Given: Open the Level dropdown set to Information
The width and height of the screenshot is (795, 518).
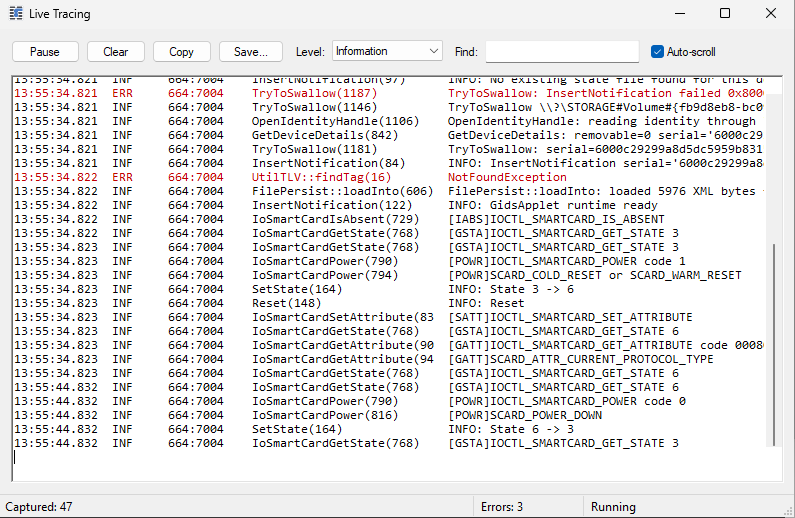Looking at the screenshot, I should coord(387,51).
